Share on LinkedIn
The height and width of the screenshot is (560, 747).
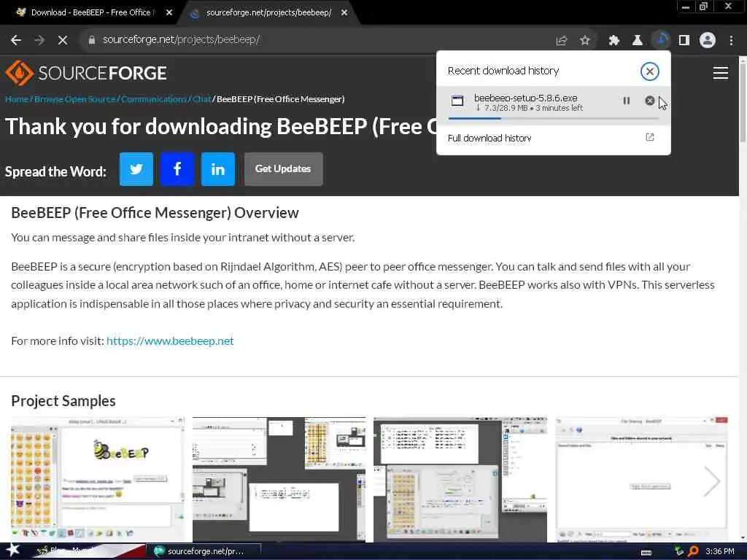[218, 169]
